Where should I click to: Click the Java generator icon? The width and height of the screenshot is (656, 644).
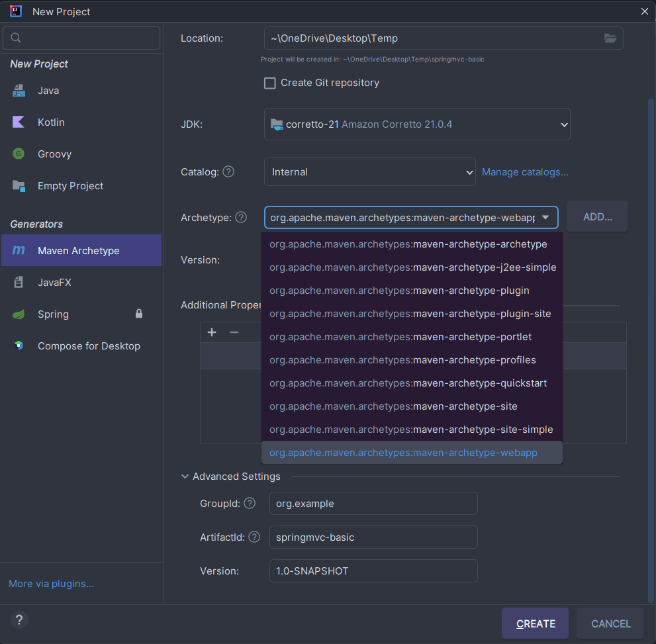coord(19,90)
